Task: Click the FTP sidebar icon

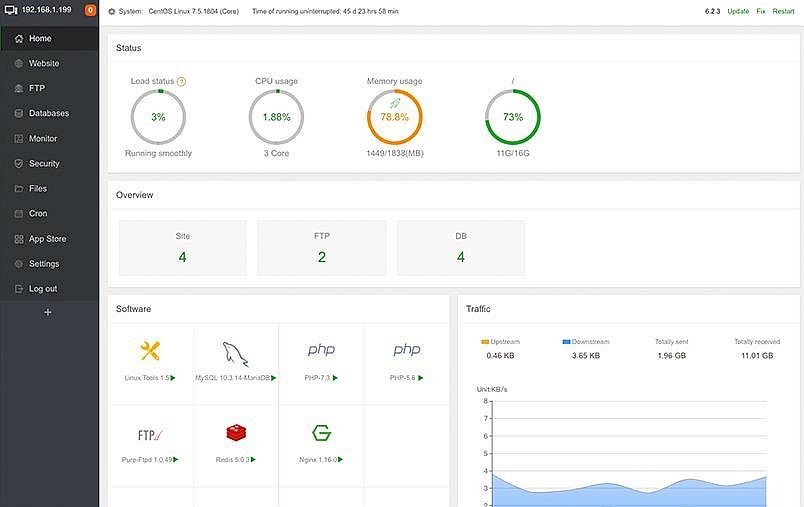Action: [19, 88]
